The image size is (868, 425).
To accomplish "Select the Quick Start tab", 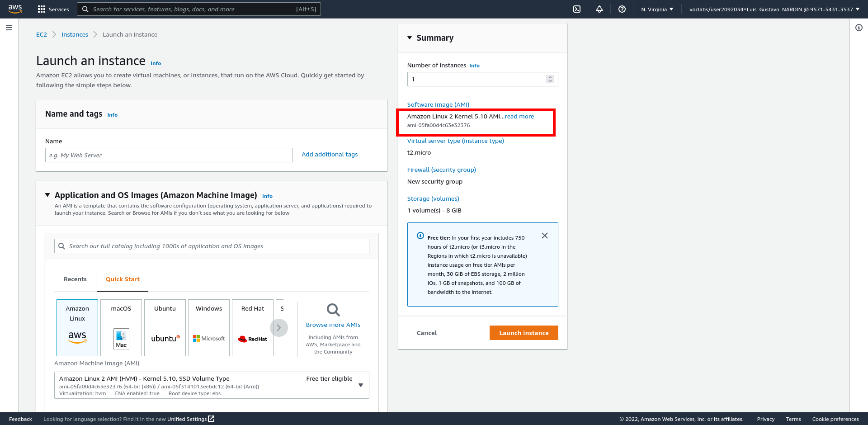I will coord(123,279).
